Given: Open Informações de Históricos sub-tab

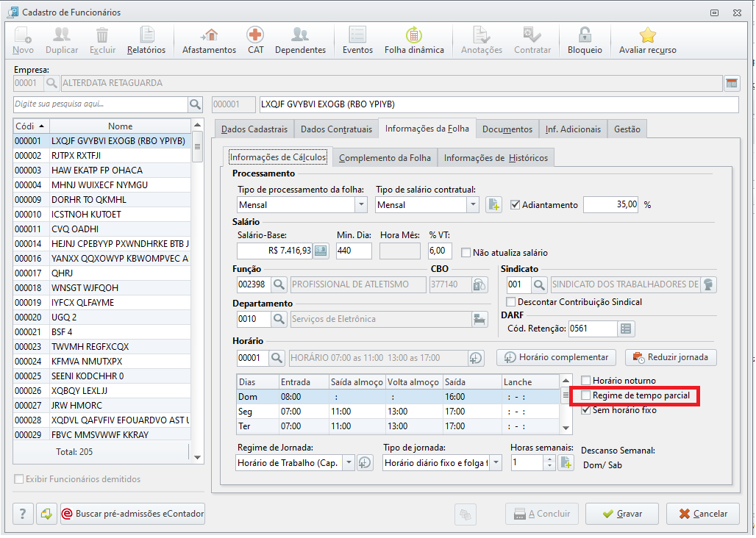Looking at the screenshot, I should [x=496, y=158].
